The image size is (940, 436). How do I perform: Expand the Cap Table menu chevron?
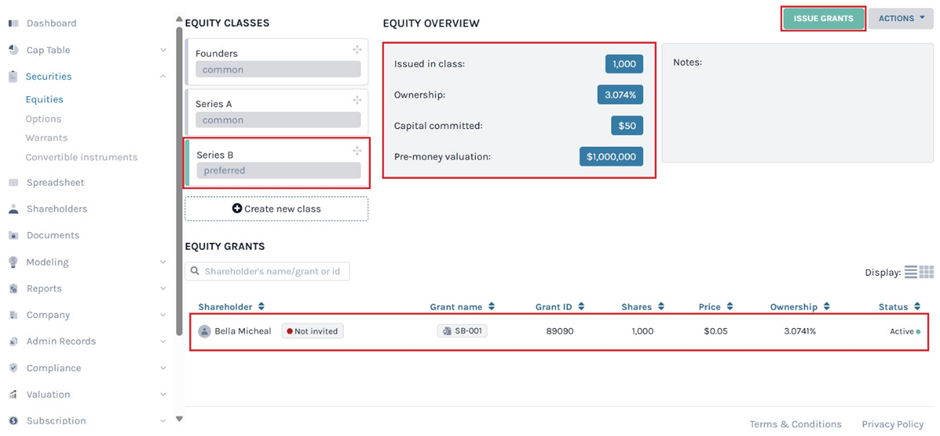pos(164,50)
